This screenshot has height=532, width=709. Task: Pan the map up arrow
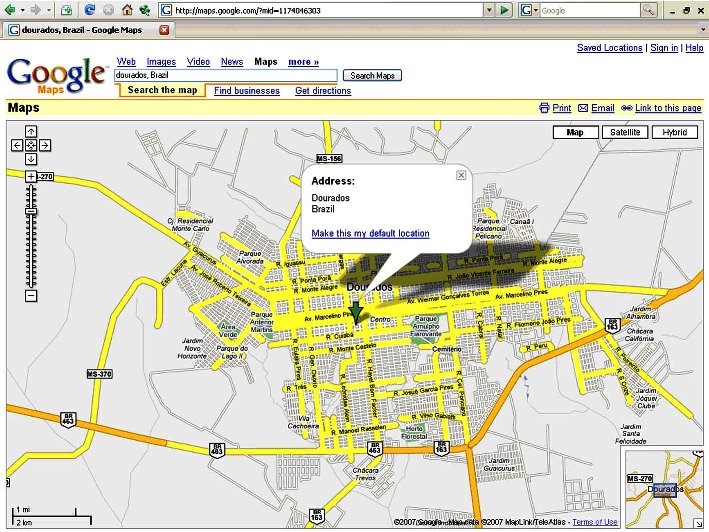coord(31,132)
